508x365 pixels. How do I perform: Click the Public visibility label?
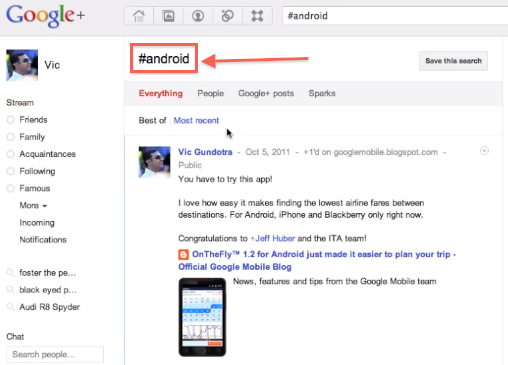pos(190,165)
